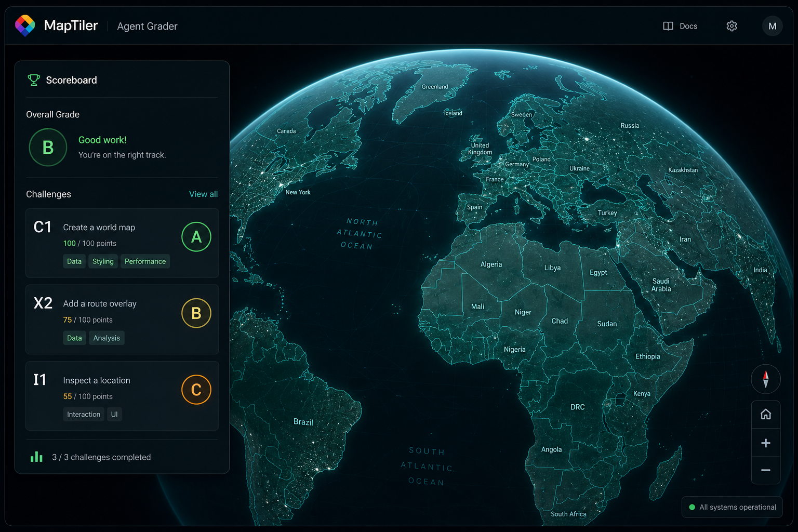Select the Data tag under X2
The image size is (798, 532).
coord(74,338)
